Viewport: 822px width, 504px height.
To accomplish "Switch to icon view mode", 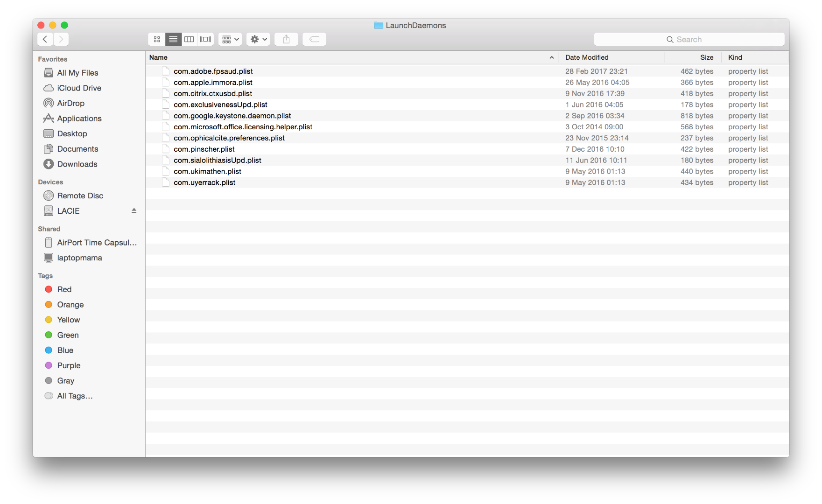I will 157,39.
